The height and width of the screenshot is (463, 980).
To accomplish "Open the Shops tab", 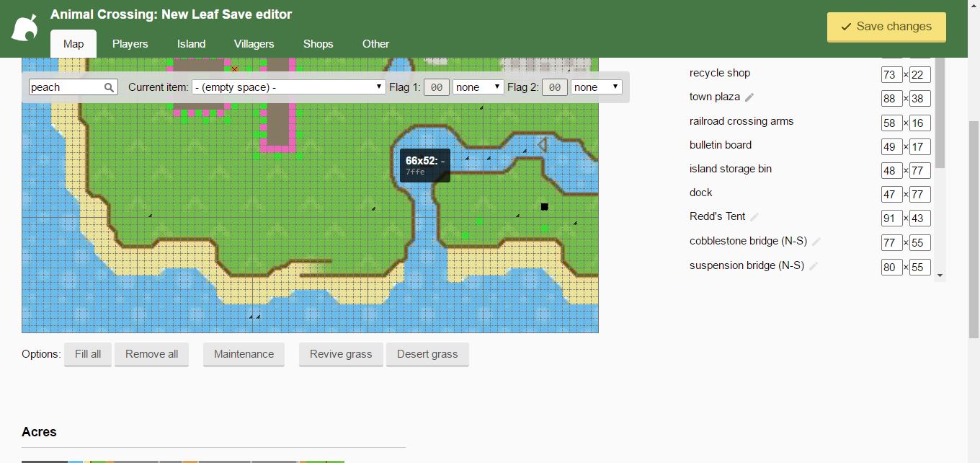I will (x=318, y=44).
